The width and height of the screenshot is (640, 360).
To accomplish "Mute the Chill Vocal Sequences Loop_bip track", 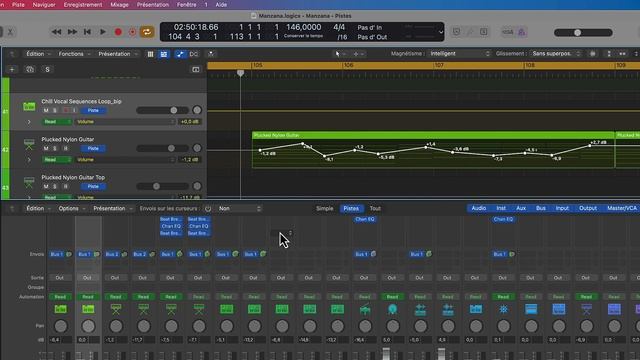I will (46, 111).
